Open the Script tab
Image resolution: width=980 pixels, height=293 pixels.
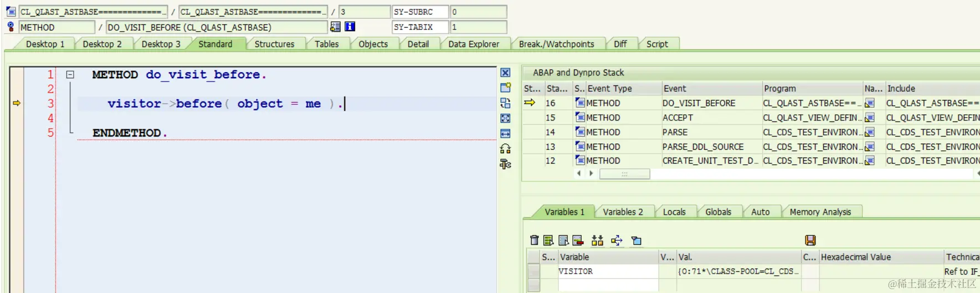point(657,44)
